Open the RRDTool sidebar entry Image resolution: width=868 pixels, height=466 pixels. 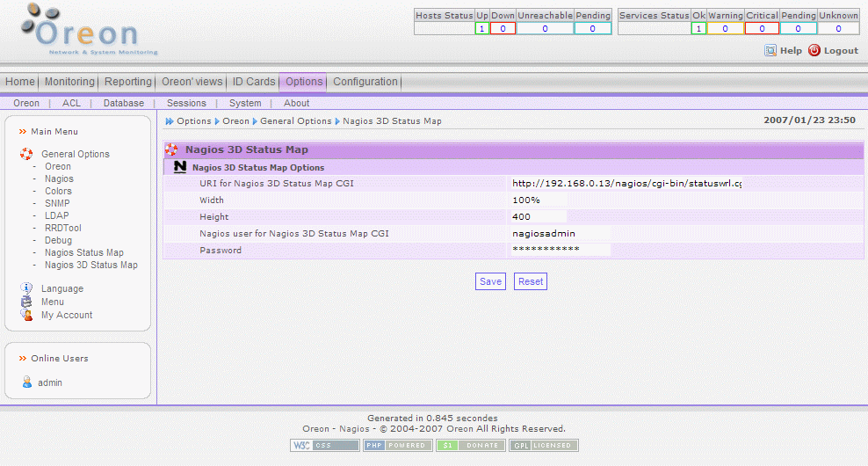(x=63, y=228)
